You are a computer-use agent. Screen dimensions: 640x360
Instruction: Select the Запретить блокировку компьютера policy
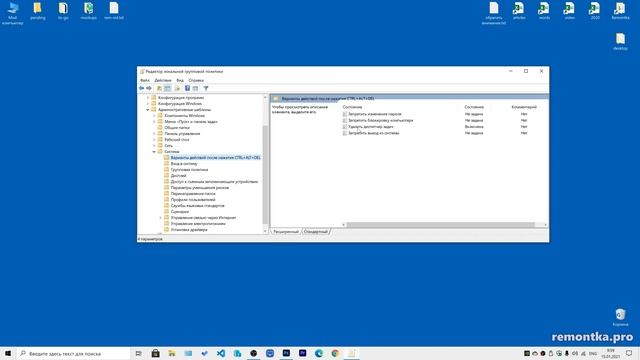380,120
